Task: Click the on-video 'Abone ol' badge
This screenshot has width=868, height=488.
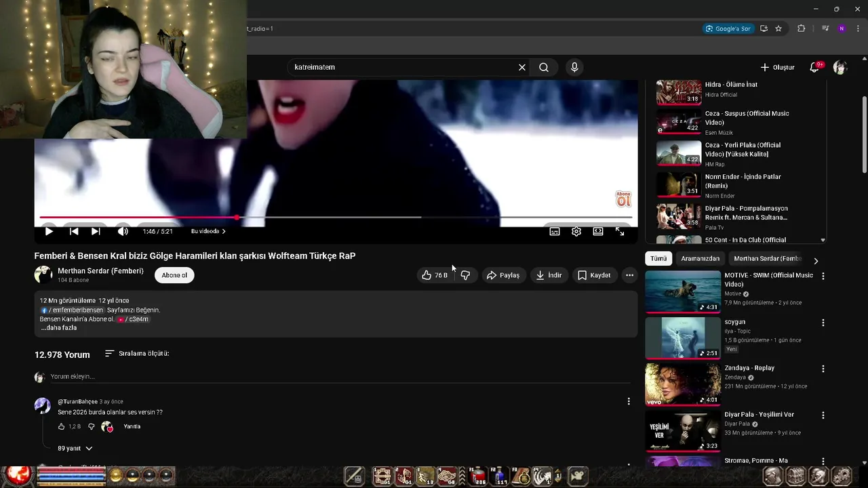Action: point(623,199)
